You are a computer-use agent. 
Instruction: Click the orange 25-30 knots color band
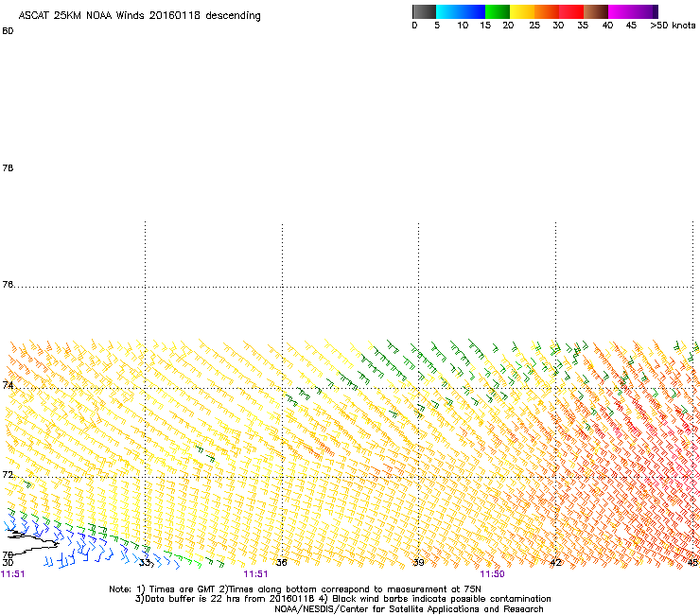(x=547, y=11)
